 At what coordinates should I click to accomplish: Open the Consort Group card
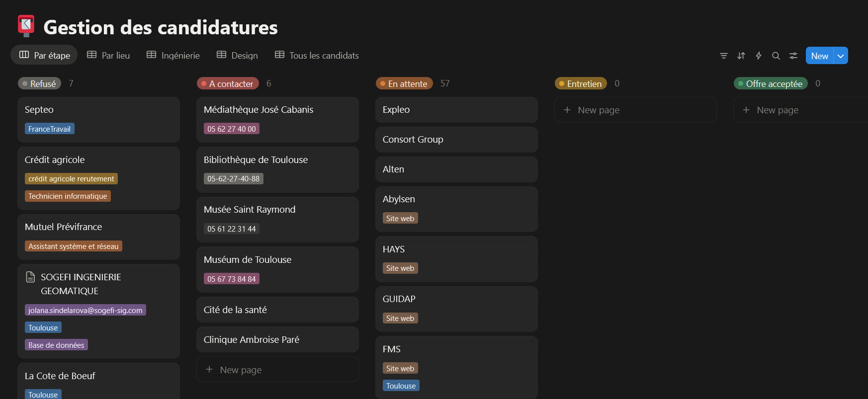coord(456,140)
